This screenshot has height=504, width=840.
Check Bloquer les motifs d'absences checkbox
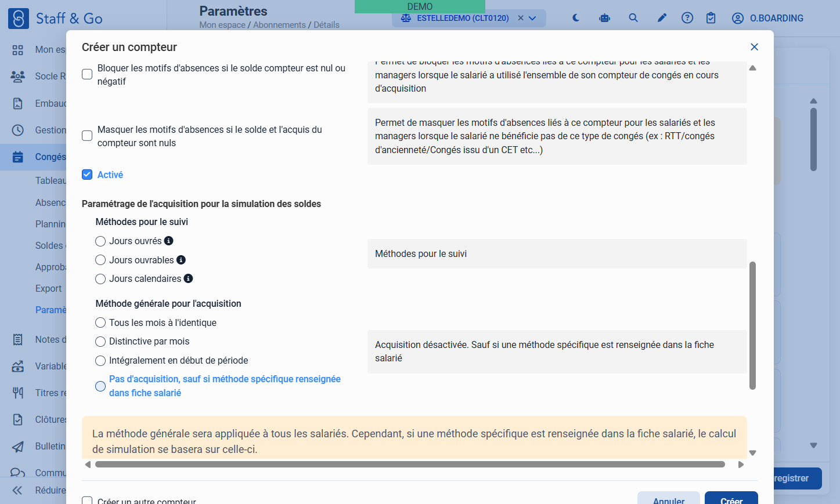click(87, 74)
